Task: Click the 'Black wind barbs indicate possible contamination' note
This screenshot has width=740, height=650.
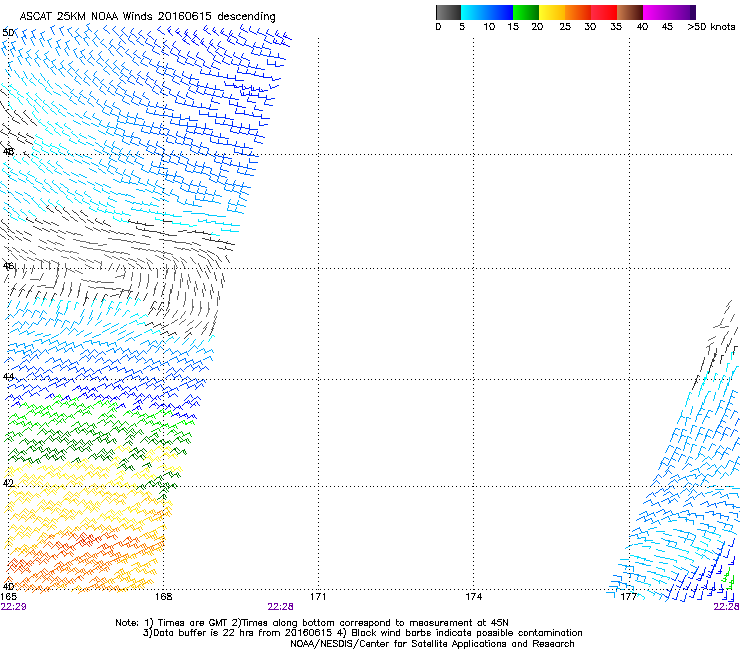Action: (467, 633)
